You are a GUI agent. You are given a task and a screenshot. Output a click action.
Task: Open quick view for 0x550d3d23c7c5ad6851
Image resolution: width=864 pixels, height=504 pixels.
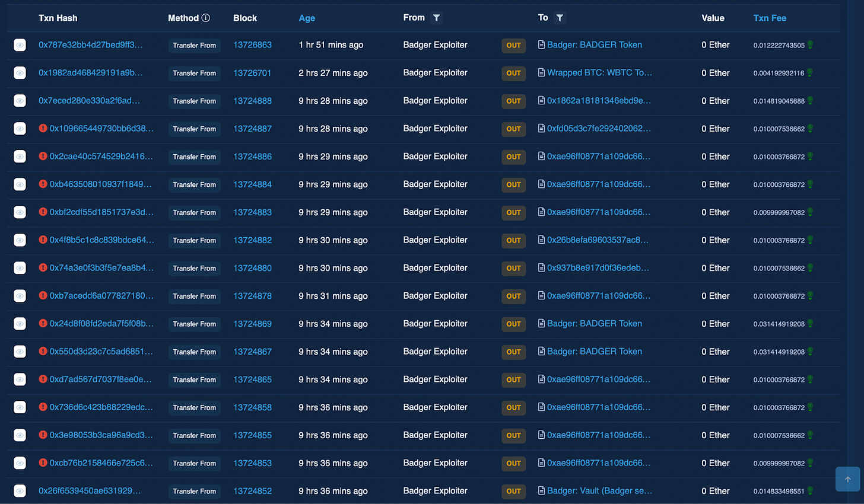click(x=20, y=352)
